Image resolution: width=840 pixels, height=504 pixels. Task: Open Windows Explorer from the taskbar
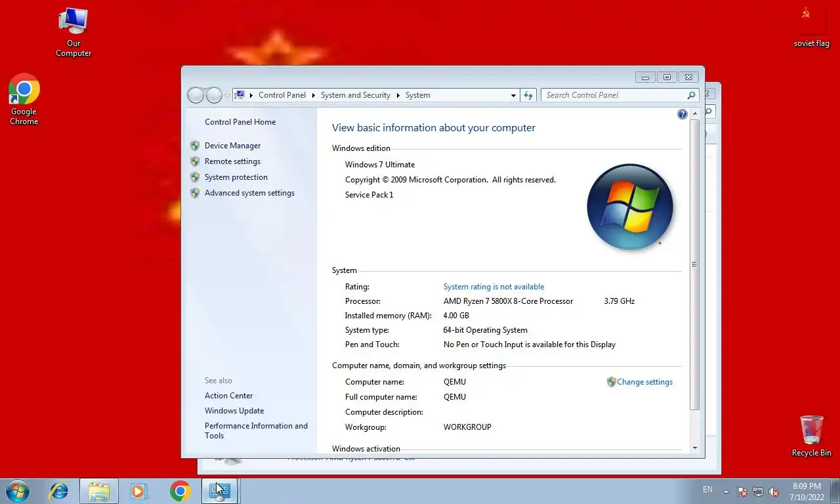[99, 491]
